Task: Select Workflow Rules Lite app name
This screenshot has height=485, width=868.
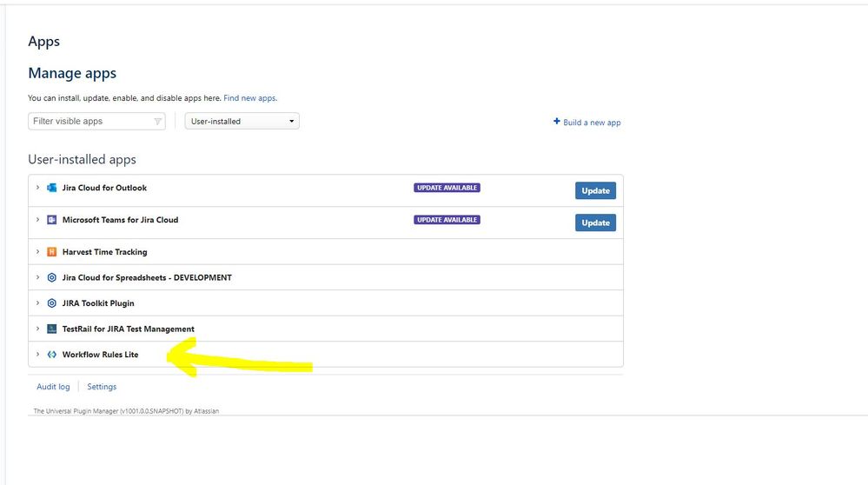Action: tap(100, 355)
